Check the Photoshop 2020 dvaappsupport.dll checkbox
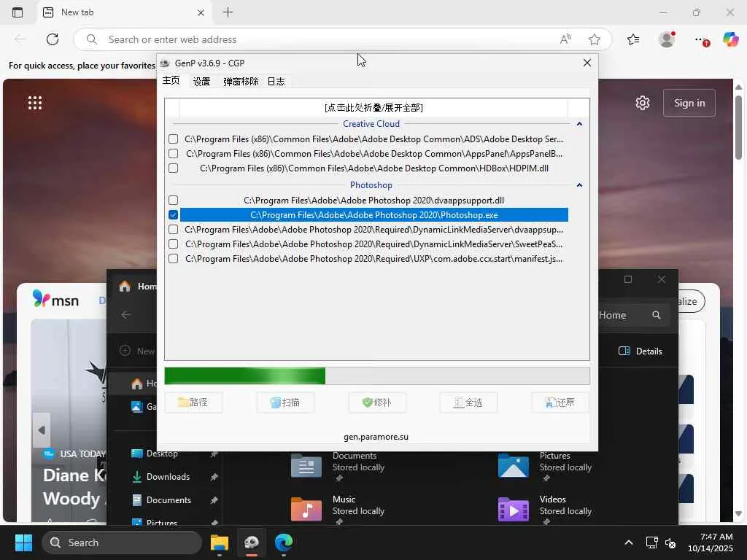747x560 pixels. coord(174,200)
